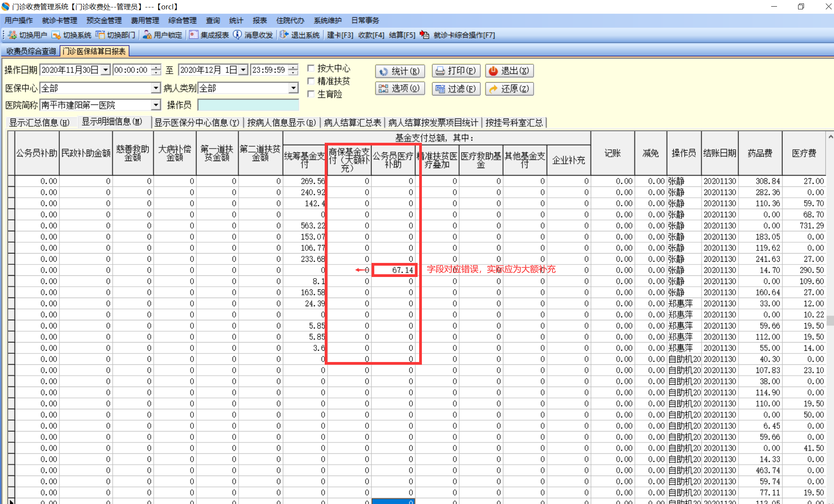This screenshot has height=504, width=834.
Task: Expand the 医院简称 hospital dropdown
Action: 156,105
